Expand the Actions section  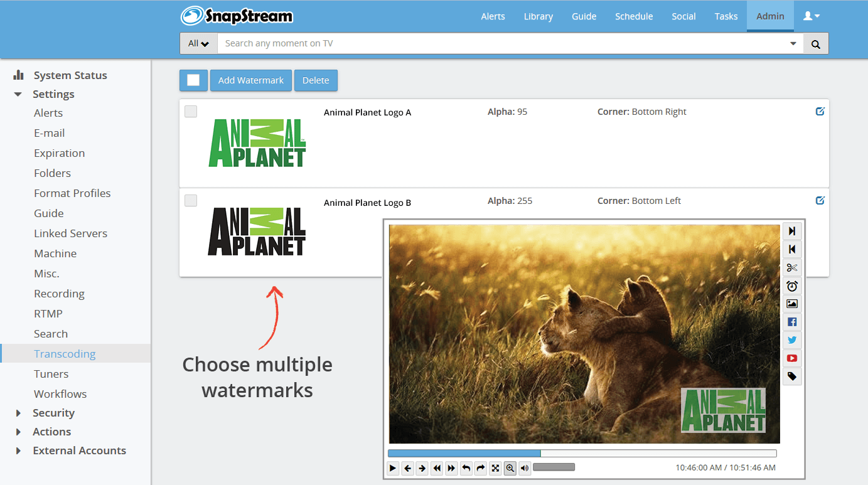pyautogui.click(x=18, y=432)
